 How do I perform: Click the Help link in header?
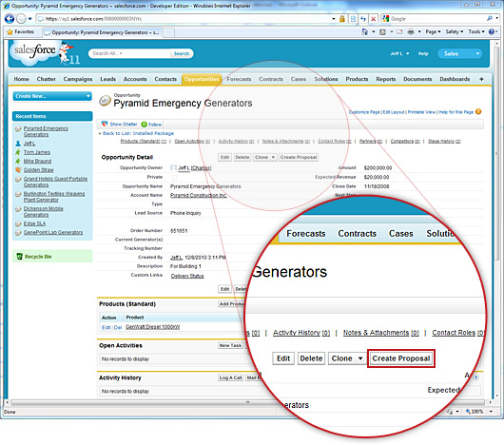pos(423,53)
